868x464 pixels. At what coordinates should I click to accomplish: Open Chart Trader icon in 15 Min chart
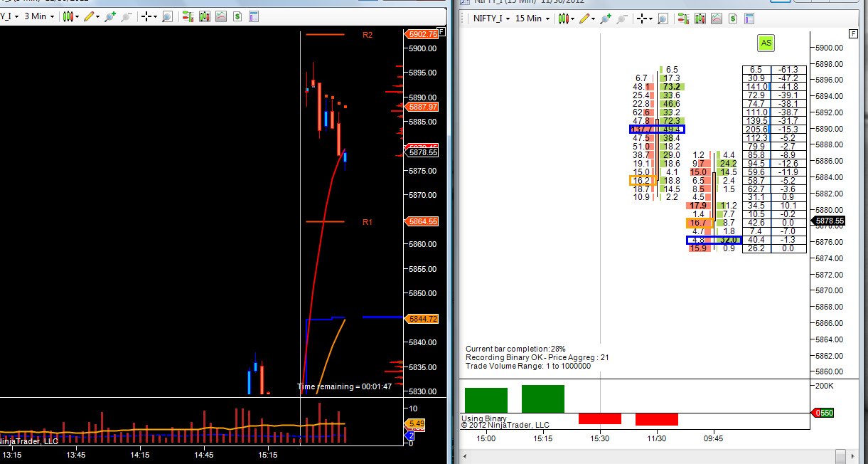point(683,19)
